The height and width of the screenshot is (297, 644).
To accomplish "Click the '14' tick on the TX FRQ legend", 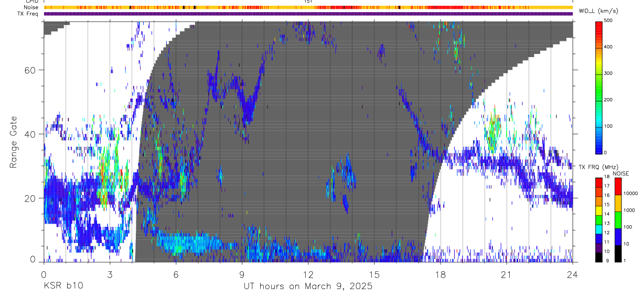I will coord(607,214).
